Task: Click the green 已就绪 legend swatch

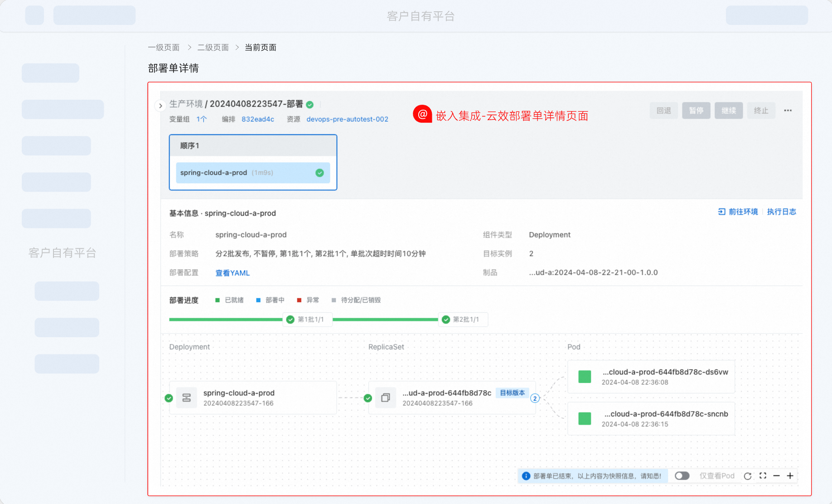Action: coord(218,300)
